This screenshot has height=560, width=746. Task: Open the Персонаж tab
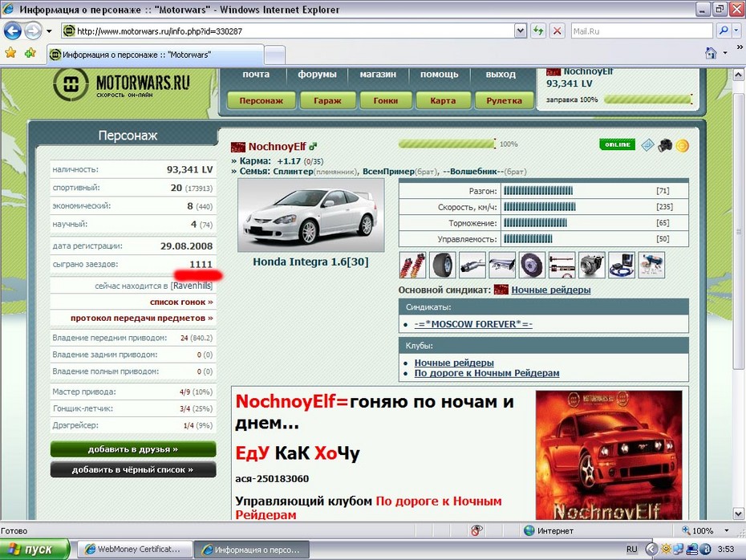(262, 100)
